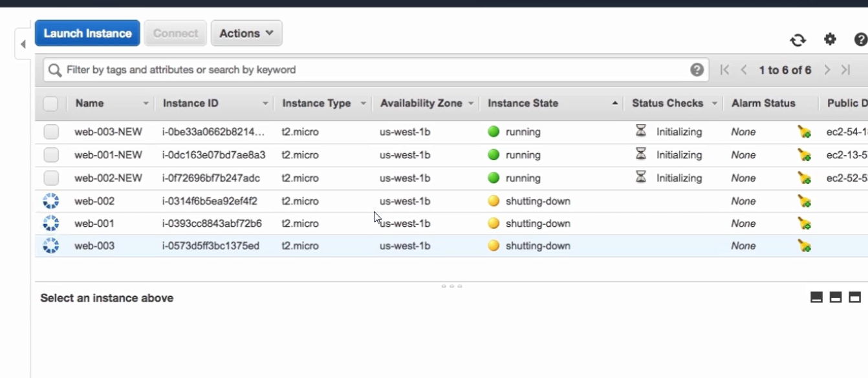The height and width of the screenshot is (378, 868).
Task: Go to the next page arrow
Action: click(827, 70)
